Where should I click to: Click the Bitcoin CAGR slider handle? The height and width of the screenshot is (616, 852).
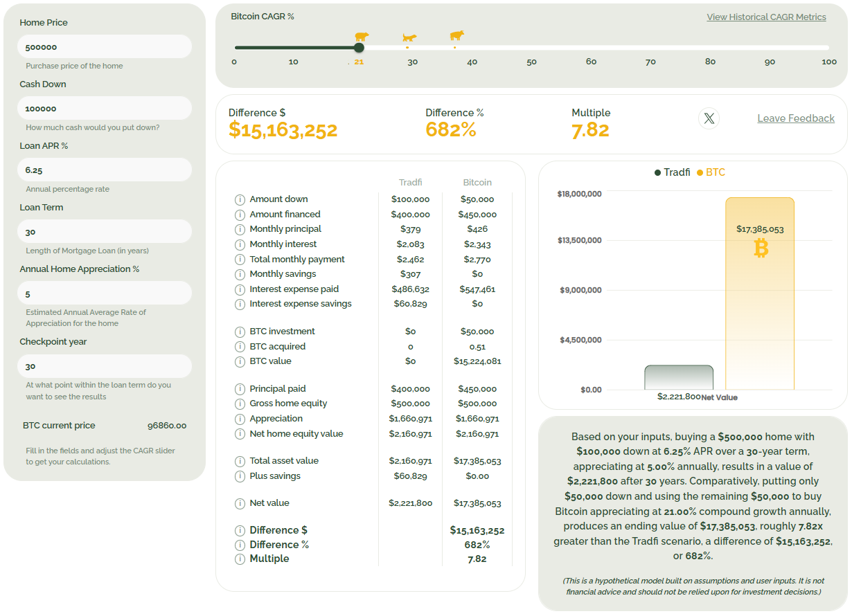pyautogui.click(x=359, y=48)
